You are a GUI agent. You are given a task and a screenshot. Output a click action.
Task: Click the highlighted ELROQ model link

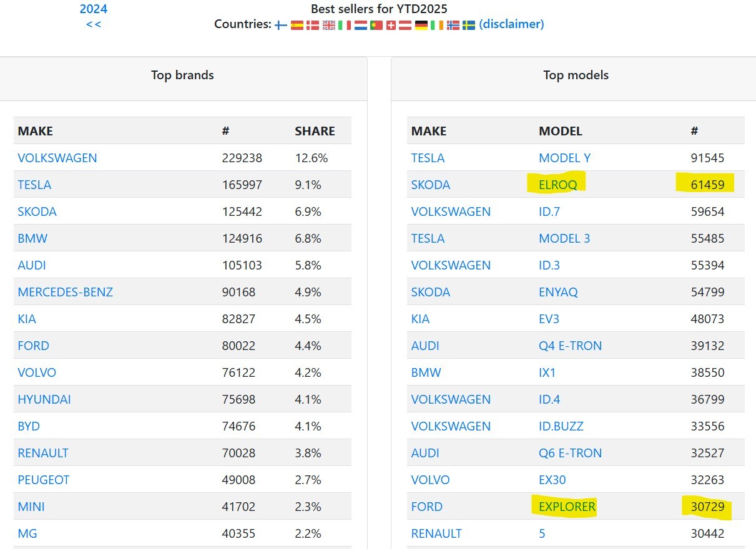click(x=557, y=185)
